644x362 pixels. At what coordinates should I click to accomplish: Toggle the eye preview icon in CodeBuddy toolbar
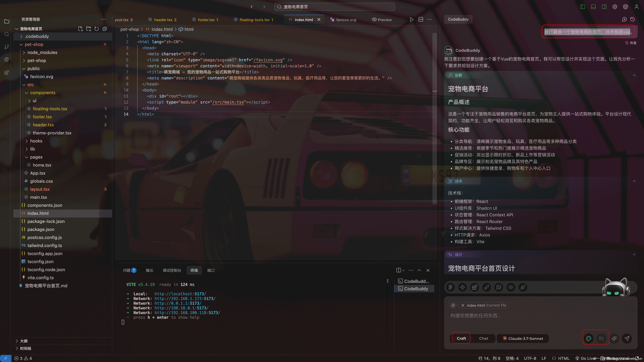511,287
